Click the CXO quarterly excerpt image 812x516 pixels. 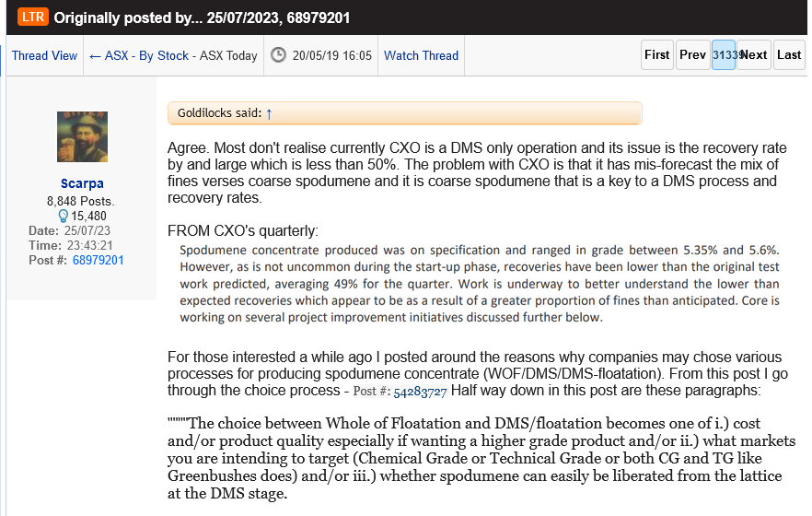click(479, 284)
